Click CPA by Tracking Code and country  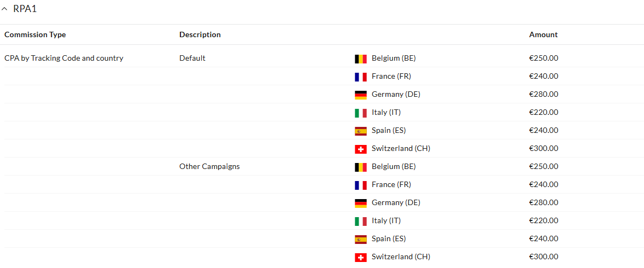coord(64,58)
